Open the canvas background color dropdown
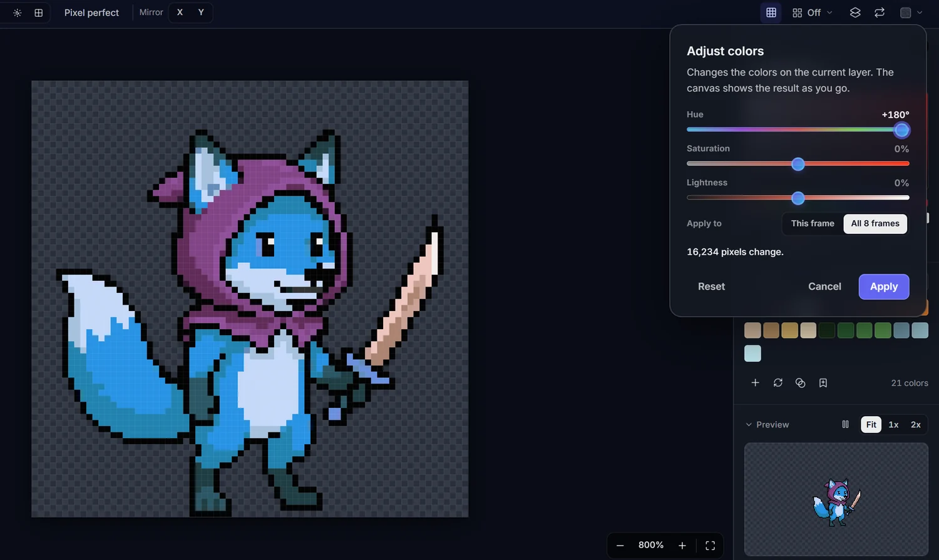The width and height of the screenshot is (939, 560). tap(911, 13)
